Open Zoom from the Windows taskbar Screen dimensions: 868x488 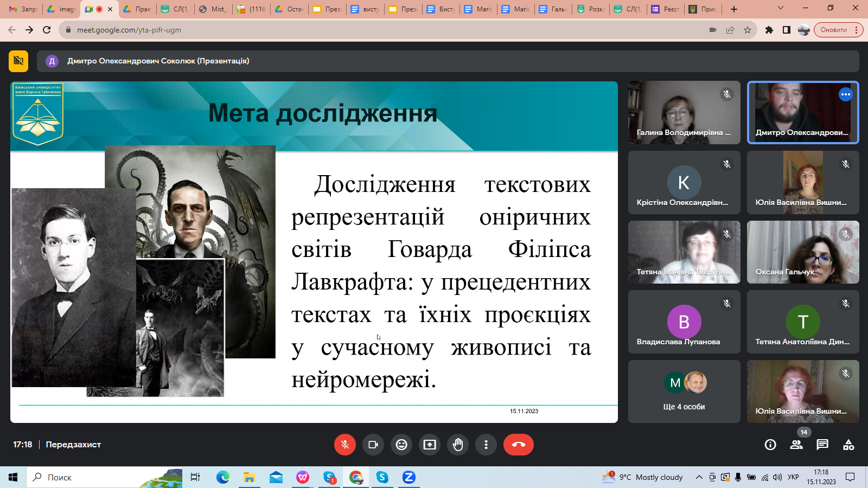(409, 477)
